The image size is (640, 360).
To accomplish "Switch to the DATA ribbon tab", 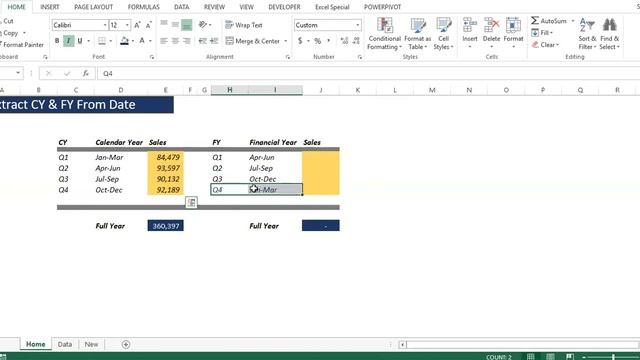I will [181, 7].
